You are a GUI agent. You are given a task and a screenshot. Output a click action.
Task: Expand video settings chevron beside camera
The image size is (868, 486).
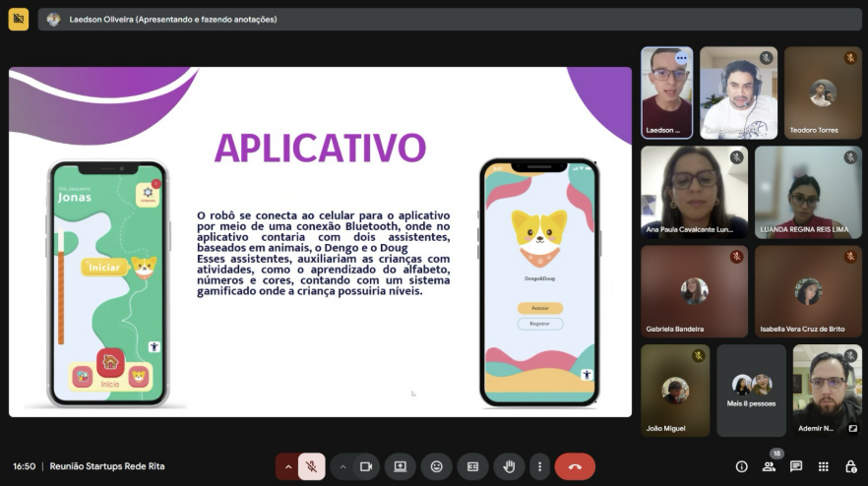(342, 466)
